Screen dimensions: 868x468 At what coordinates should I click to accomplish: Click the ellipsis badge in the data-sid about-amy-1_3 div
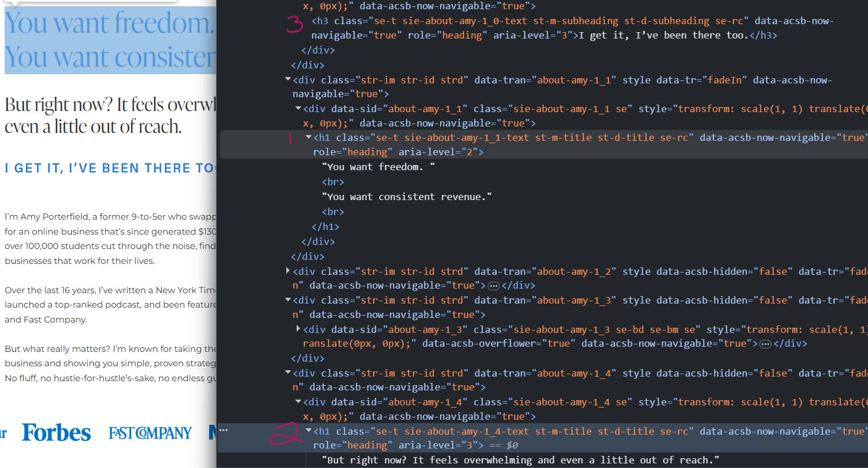765,344
